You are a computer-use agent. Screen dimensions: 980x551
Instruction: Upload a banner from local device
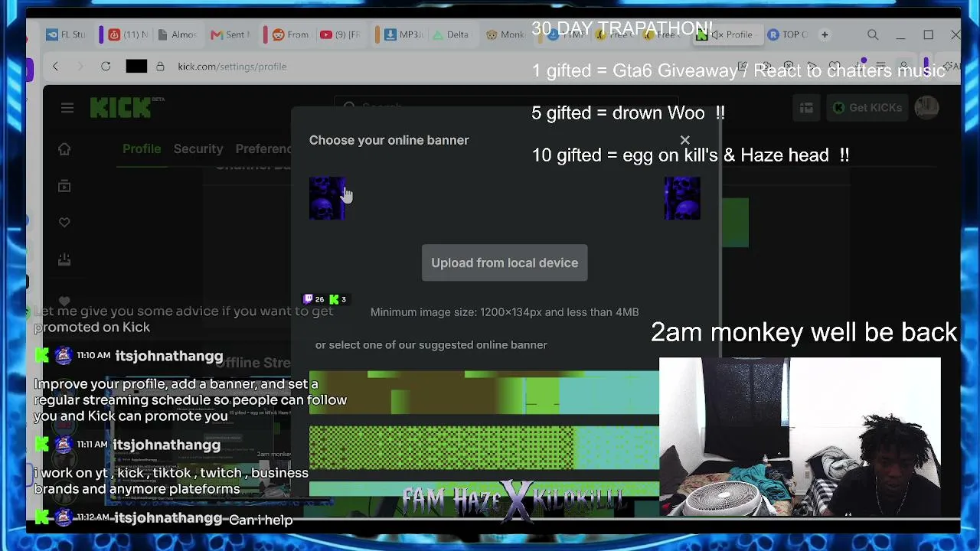pos(505,262)
